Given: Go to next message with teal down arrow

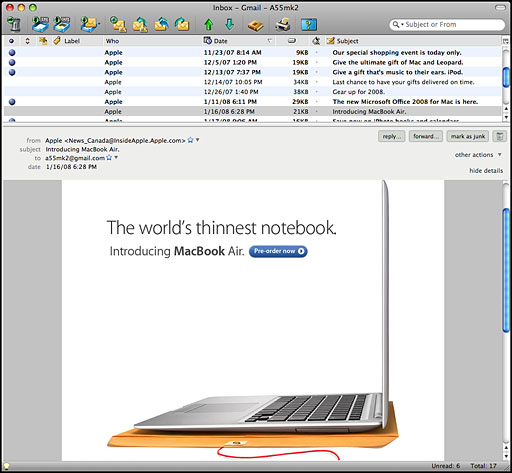Looking at the screenshot, I should pos(230,24).
